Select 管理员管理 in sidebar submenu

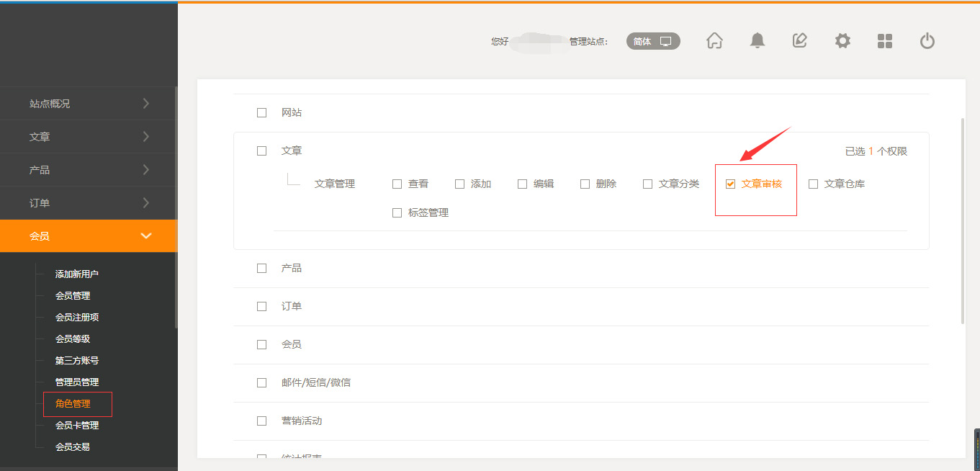(x=77, y=382)
